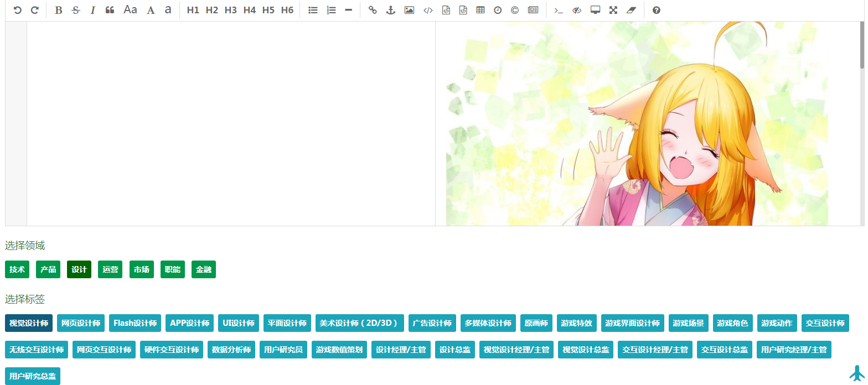Image resolution: width=868 pixels, height=385 pixels.
Task: Toggle bold formatting
Action: (x=58, y=10)
